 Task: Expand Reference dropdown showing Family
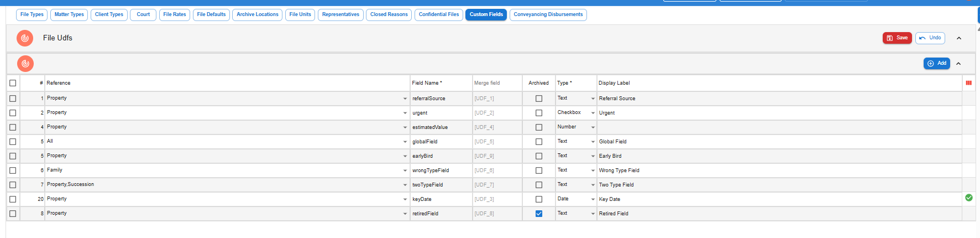[405, 170]
